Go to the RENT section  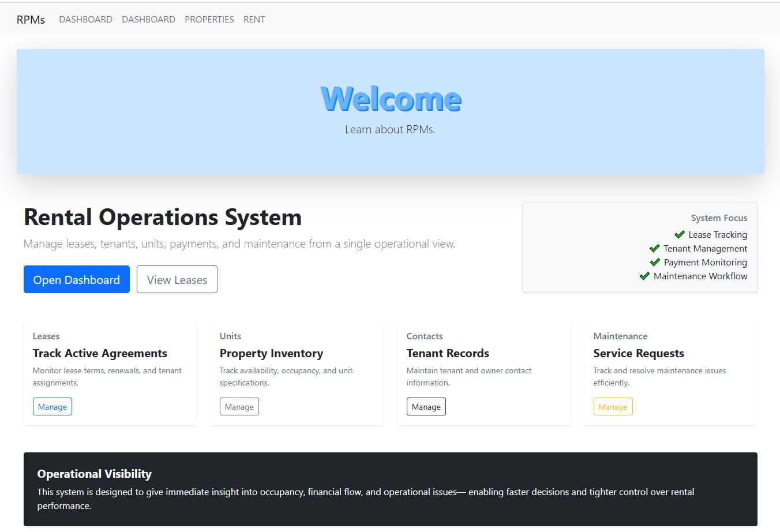(x=254, y=19)
